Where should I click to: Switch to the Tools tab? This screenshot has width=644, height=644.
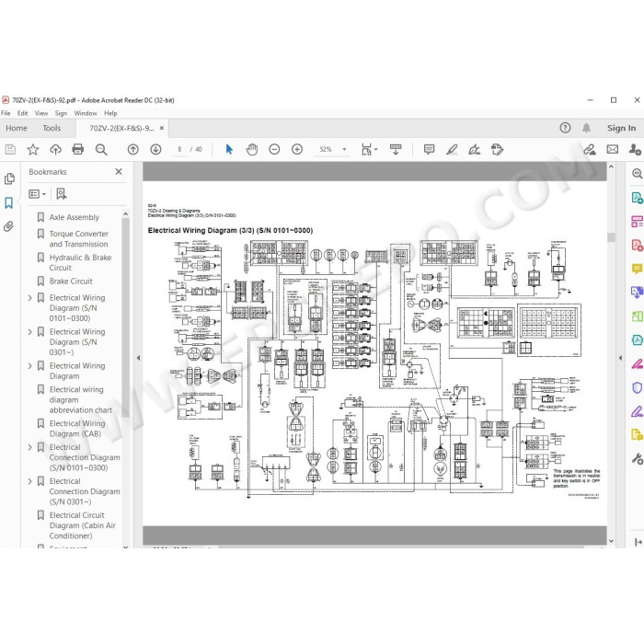[52, 128]
